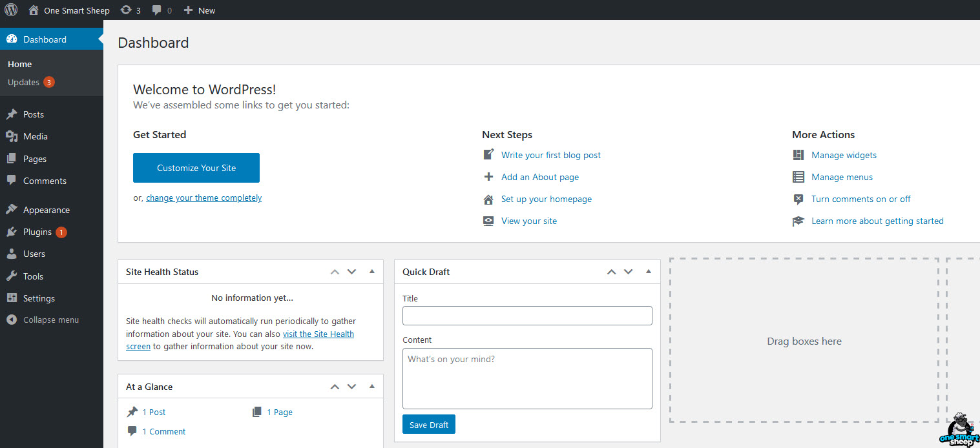Open updates via the circular arrows icon
980x448 pixels.
point(126,10)
